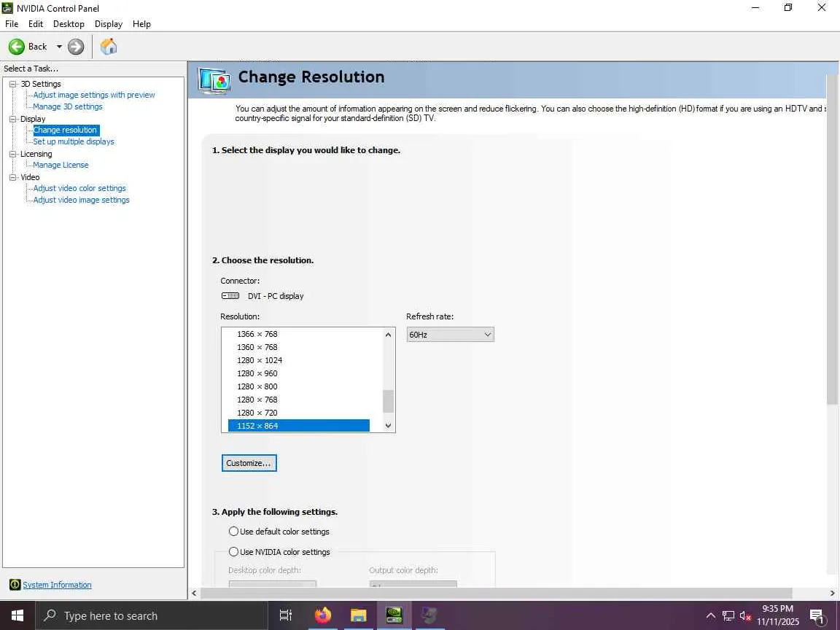
Task: Collapse the 3D Settings tree node
Action: pos(13,84)
